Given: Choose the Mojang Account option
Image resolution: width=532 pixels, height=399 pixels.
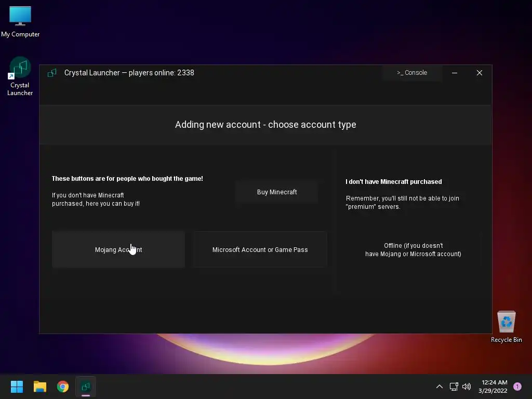Looking at the screenshot, I should pyautogui.click(x=118, y=250).
